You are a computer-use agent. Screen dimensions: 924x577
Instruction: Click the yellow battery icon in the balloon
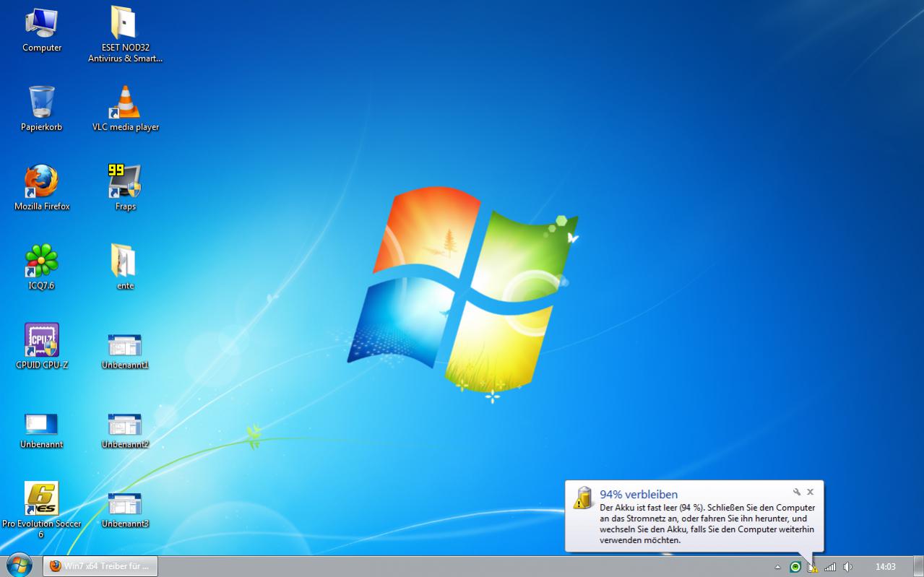[x=583, y=498]
